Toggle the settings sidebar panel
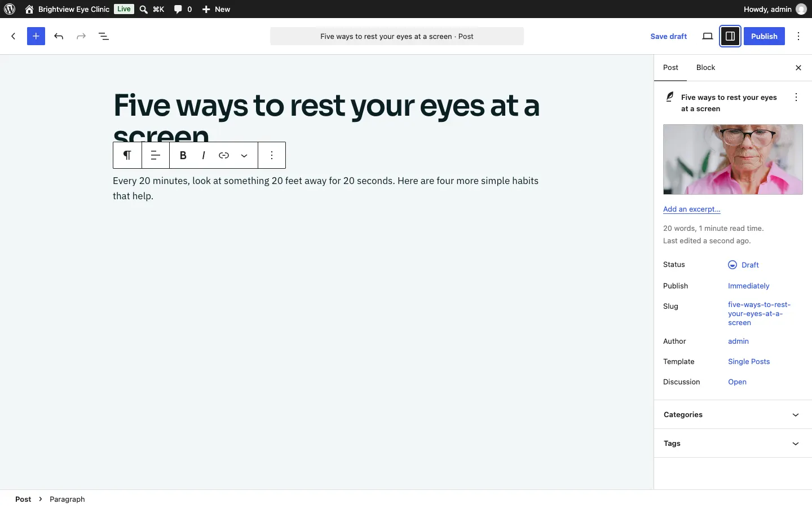812x508 pixels. tap(730, 36)
